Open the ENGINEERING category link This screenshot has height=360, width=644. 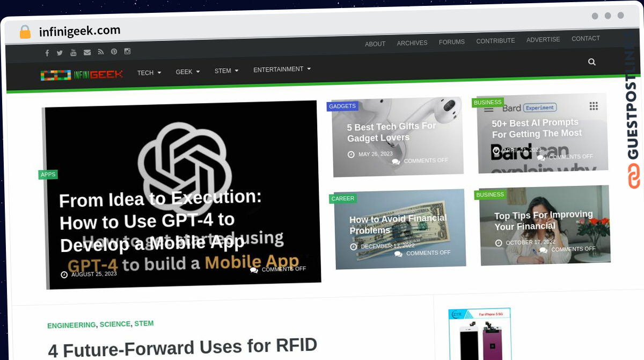(x=71, y=326)
